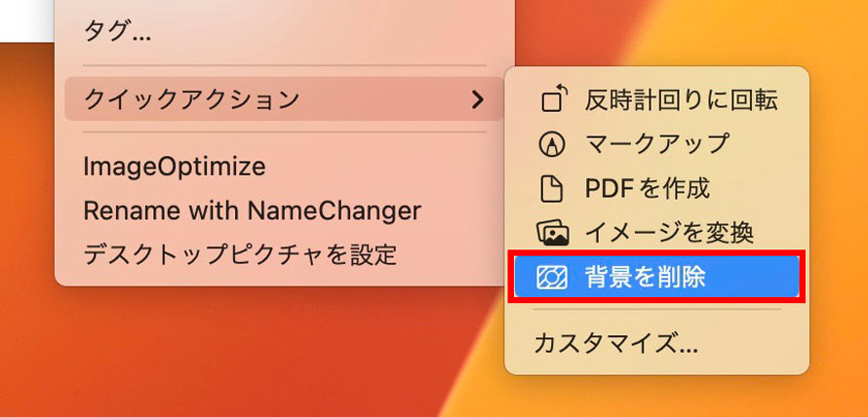Viewport: 868px width, 417px height.
Task: Select デスクトップピクチャを設定
Action: click(284, 255)
